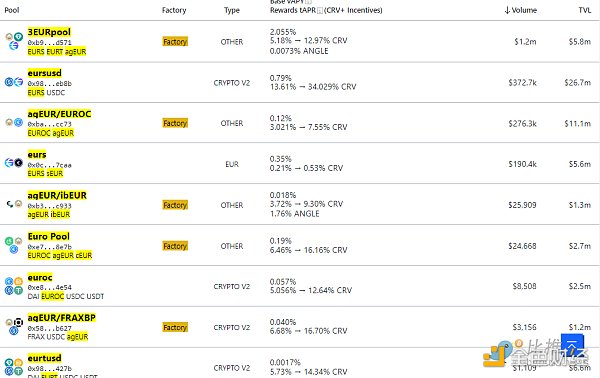Click the Factory column header
Image resolution: width=600 pixels, height=378 pixels.
(174, 10)
